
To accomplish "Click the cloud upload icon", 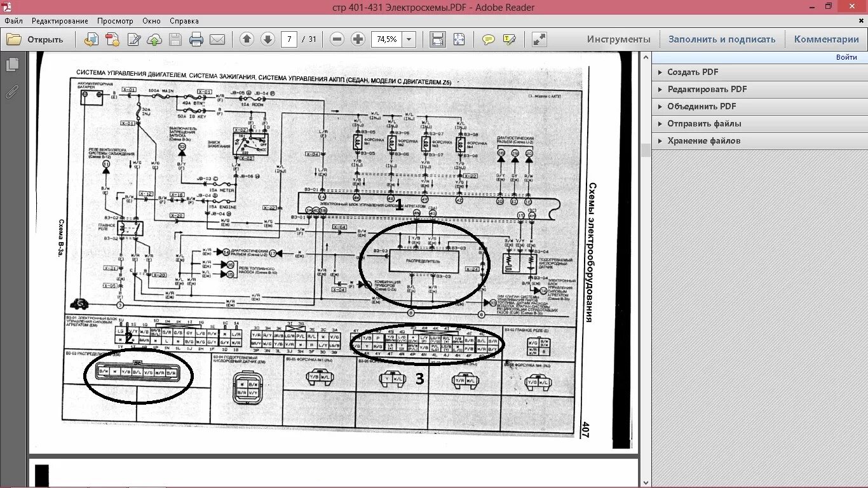I will click(154, 39).
